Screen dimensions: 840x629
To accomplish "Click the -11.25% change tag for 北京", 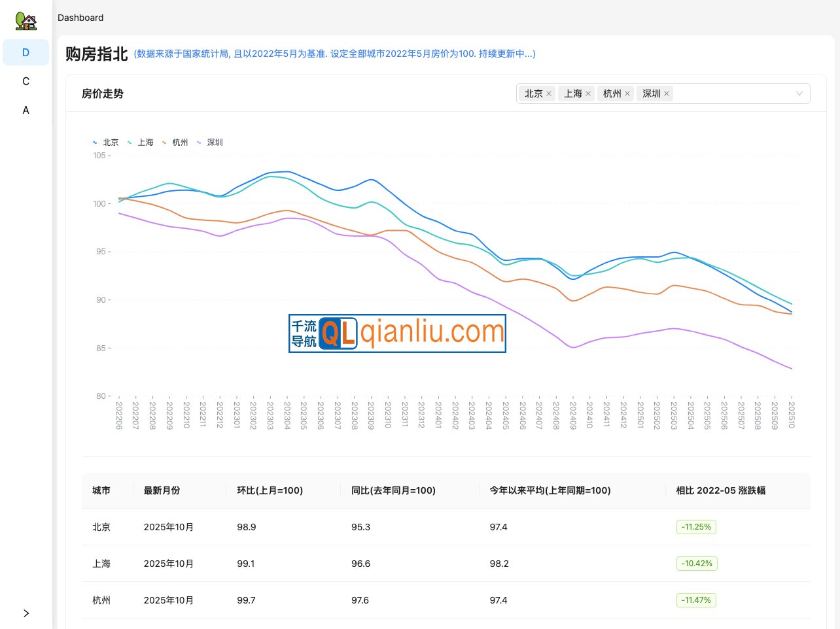I will coord(696,527).
